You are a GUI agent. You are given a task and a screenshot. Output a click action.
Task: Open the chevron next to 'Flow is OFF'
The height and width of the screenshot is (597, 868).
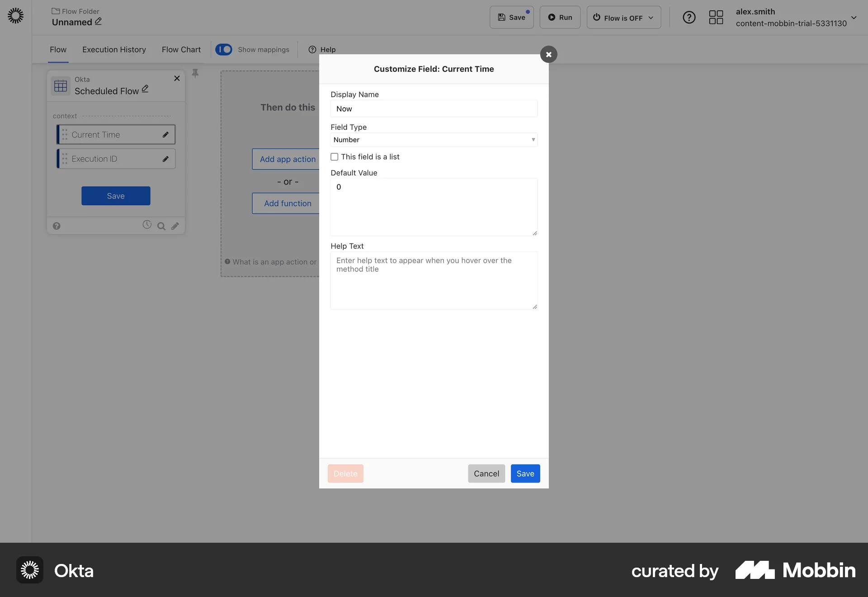coord(651,18)
